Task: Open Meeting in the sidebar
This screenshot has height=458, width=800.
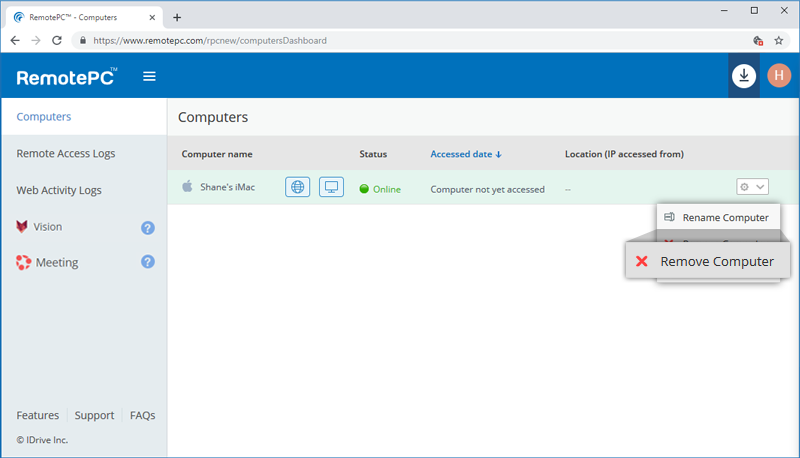Action: tap(57, 263)
